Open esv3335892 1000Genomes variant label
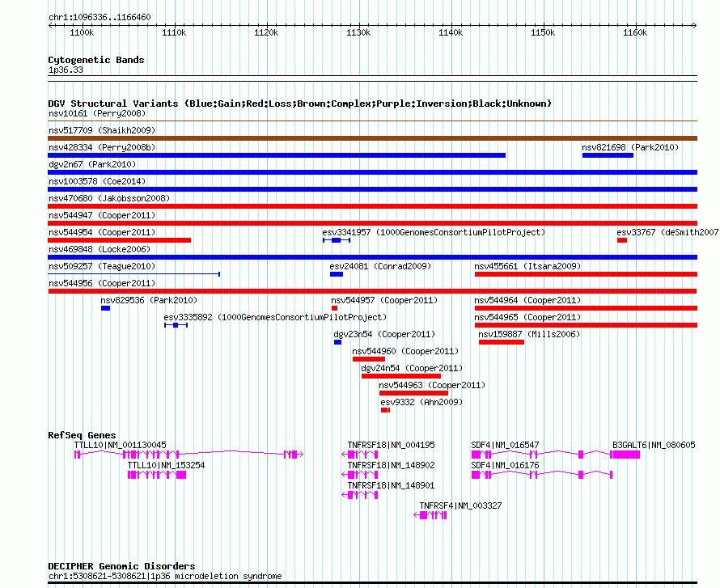Screen dimensions: 720x588 [275, 317]
